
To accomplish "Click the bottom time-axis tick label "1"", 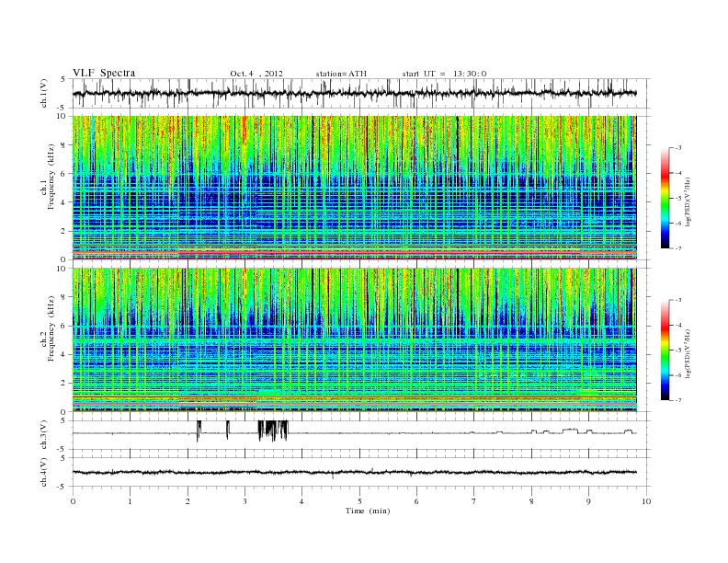I will pos(130,501).
